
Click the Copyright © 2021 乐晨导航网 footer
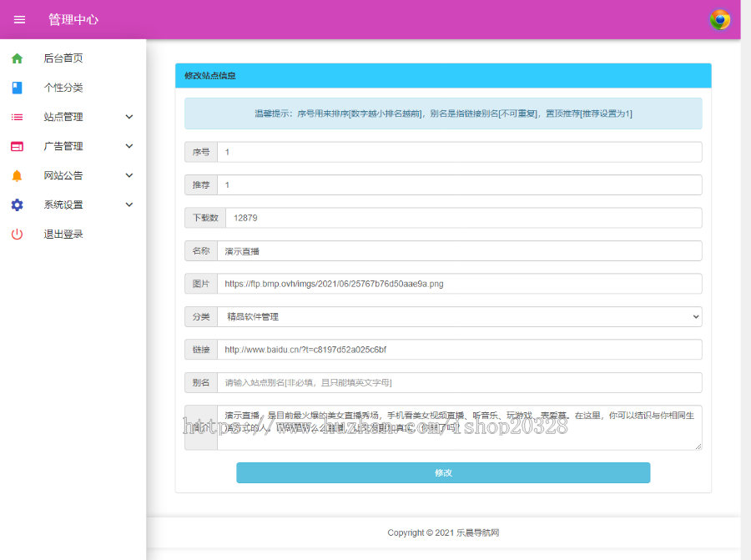(x=443, y=532)
